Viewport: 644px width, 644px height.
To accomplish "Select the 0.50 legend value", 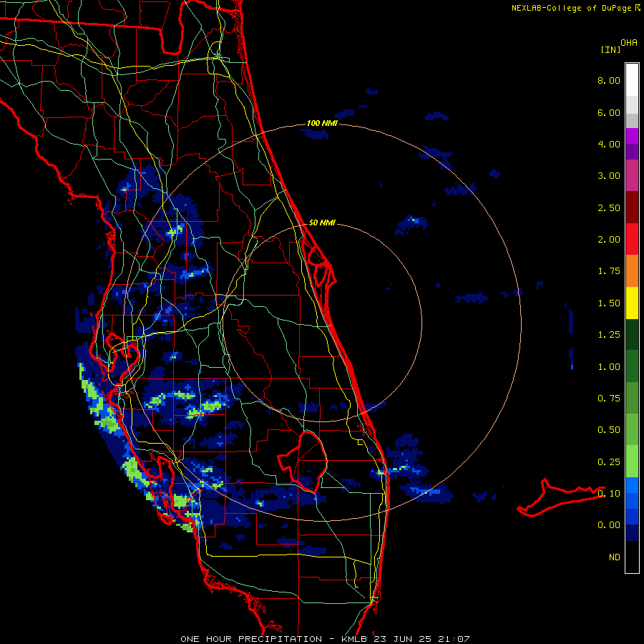I will click(x=609, y=430).
